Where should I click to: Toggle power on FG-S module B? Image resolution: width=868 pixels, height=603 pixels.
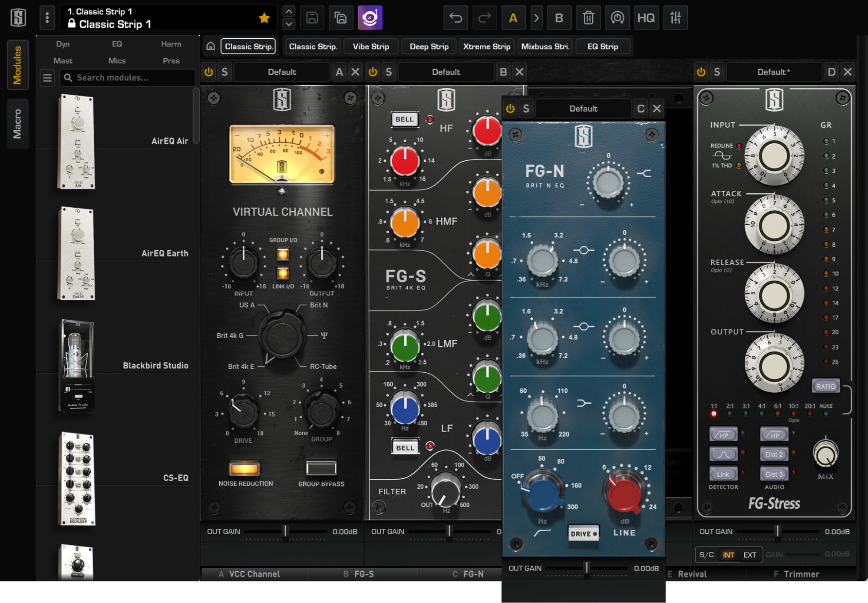pyautogui.click(x=373, y=72)
